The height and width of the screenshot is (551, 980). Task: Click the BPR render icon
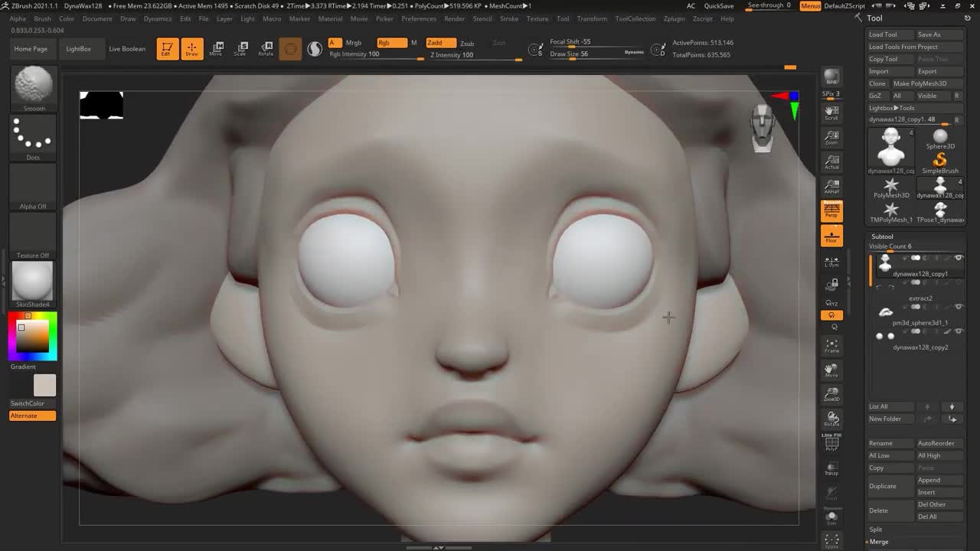click(x=831, y=77)
